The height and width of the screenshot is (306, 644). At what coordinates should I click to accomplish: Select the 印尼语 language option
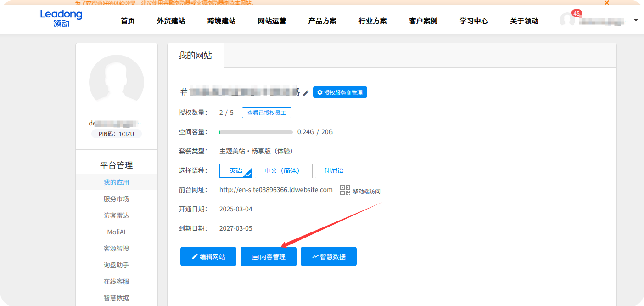click(334, 170)
